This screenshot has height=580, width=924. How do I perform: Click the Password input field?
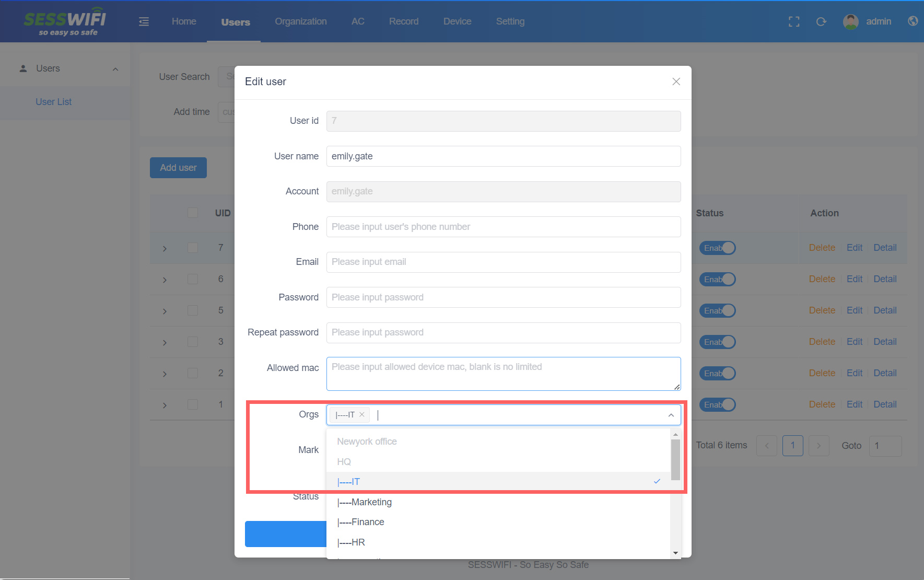pos(504,297)
